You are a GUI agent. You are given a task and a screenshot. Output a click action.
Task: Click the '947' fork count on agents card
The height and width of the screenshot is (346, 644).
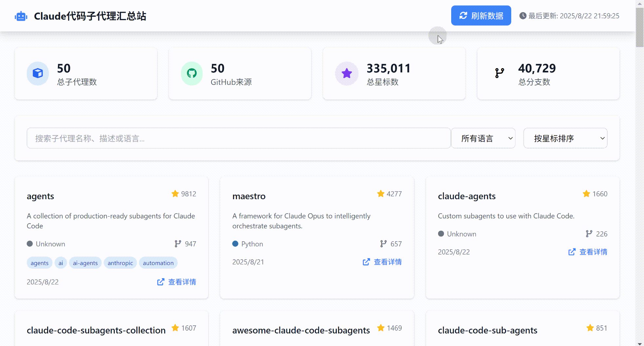coord(191,244)
